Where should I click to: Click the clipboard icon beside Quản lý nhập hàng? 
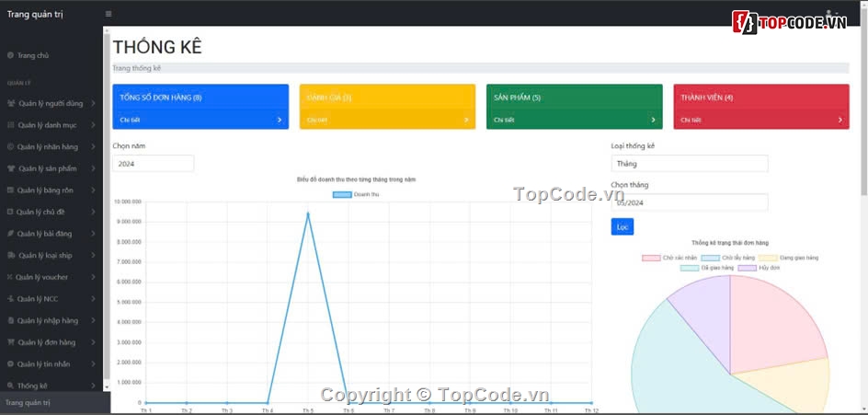(10, 320)
